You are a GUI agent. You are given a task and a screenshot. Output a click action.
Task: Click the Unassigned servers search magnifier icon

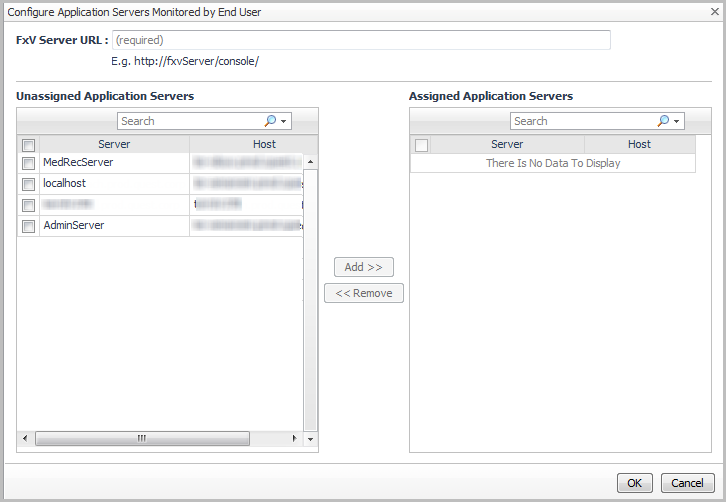point(269,121)
